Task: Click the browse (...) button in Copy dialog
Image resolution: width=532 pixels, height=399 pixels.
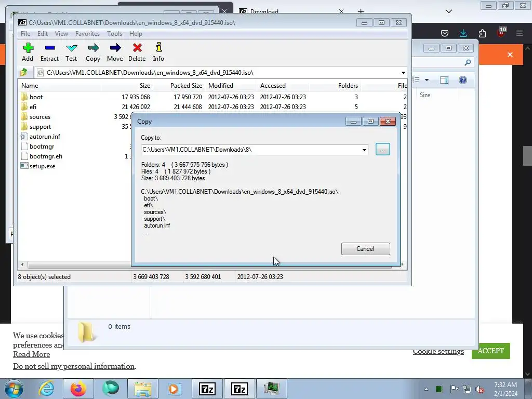Action: pos(383,149)
